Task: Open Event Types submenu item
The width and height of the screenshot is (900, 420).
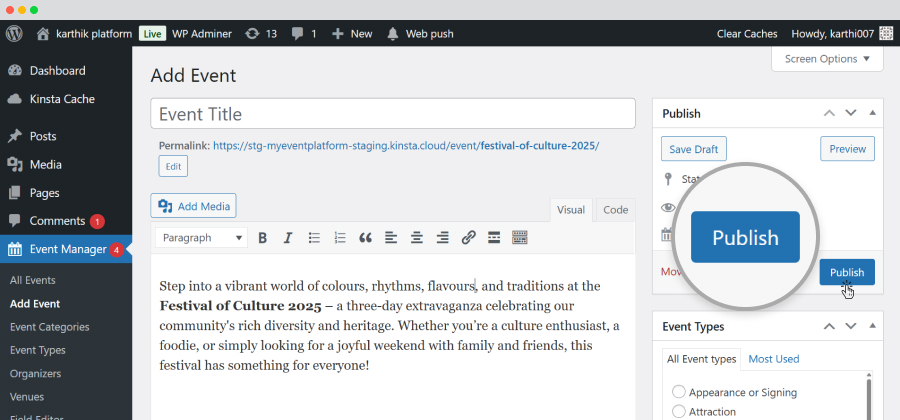Action: (x=37, y=350)
